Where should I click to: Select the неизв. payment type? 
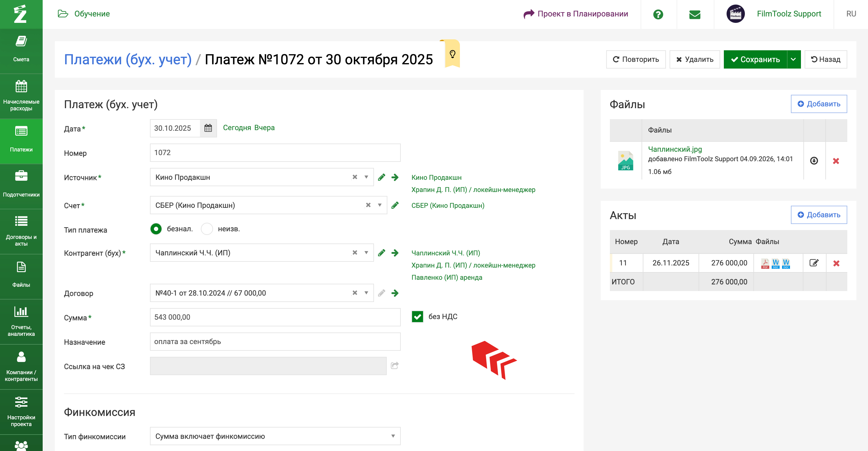[207, 229]
